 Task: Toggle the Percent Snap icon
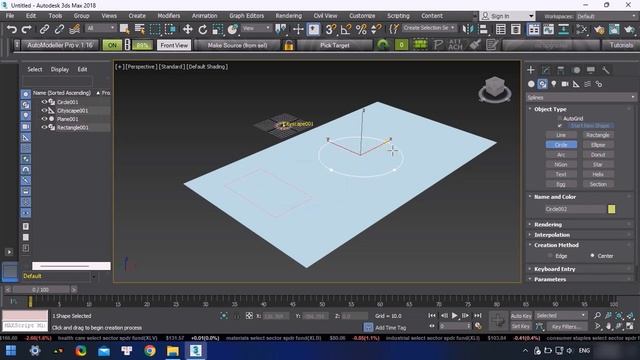[361, 29]
